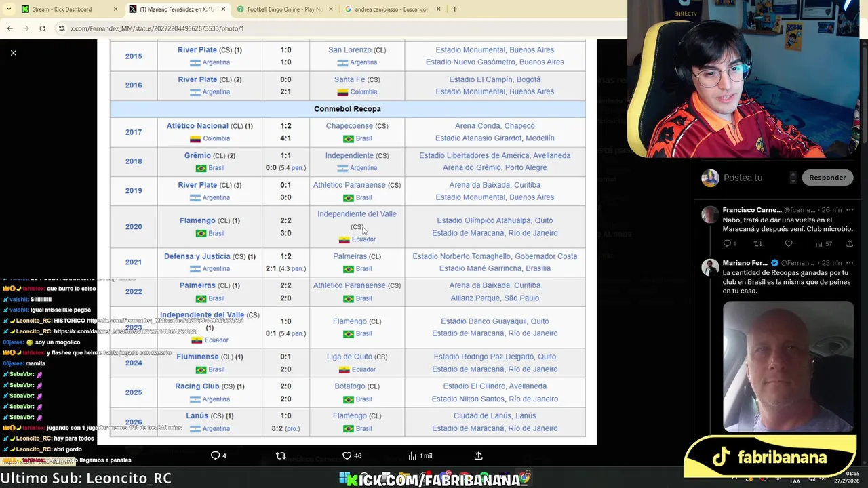The image size is (868, 488).
Task: Open the video thumbnail in Mariano's reply
Action: coord(788,367)
